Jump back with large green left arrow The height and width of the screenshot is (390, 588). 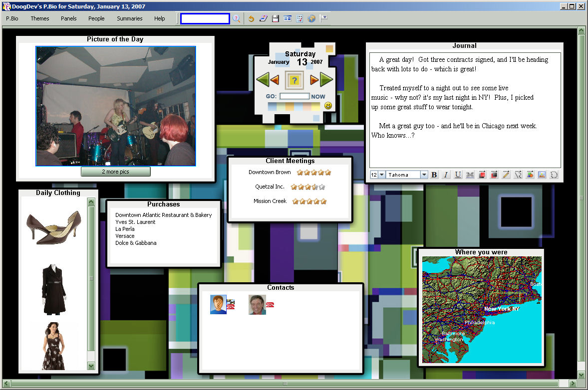click(262, 79)
